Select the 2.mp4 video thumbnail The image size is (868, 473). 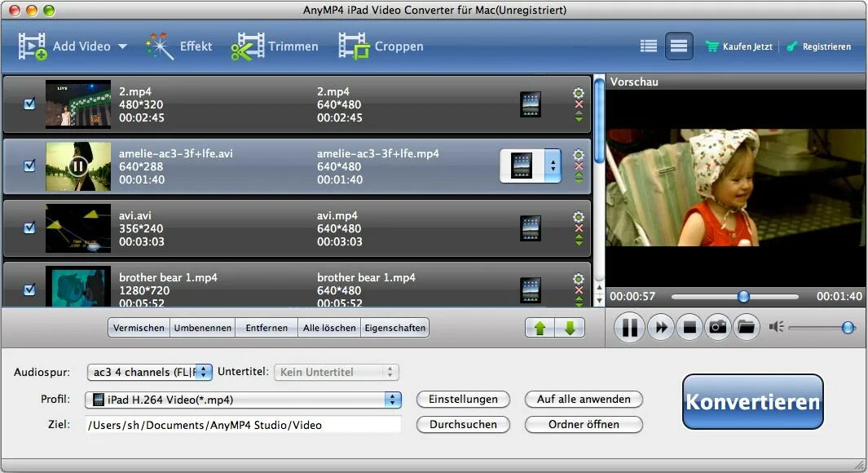coord(78,104)
